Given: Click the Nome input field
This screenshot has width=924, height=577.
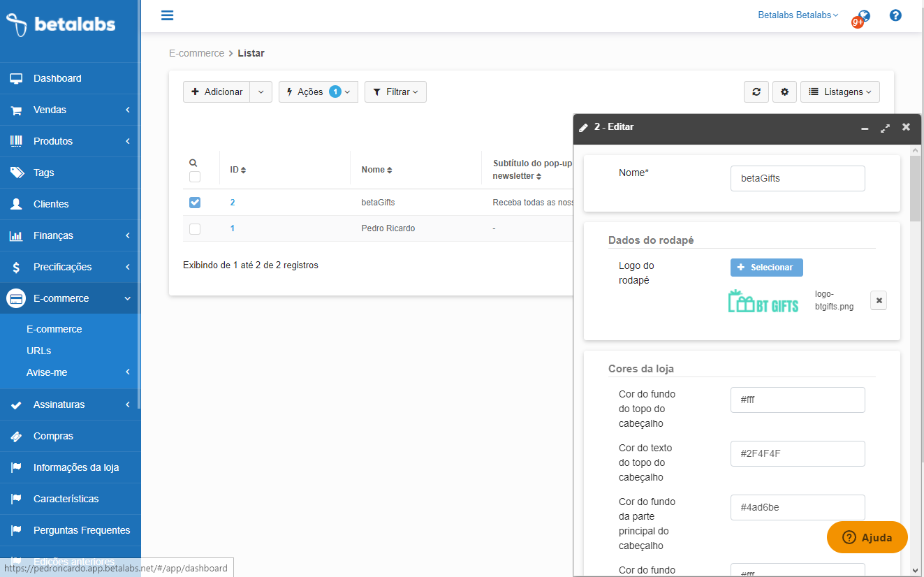Looking at the screenshot, I should pyautogui.click(x=797, y=178).
